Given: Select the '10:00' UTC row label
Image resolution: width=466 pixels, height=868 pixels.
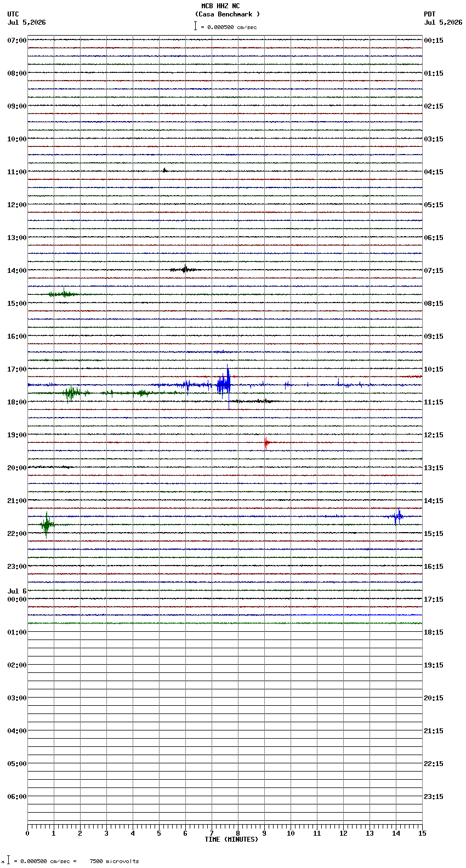Looking at the screenshot, I should click(17, 139).
